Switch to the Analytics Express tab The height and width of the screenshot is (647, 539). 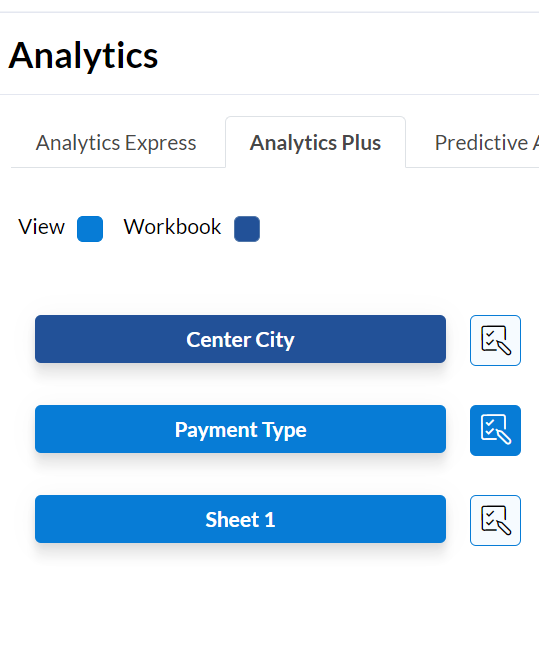pos(116,143)
